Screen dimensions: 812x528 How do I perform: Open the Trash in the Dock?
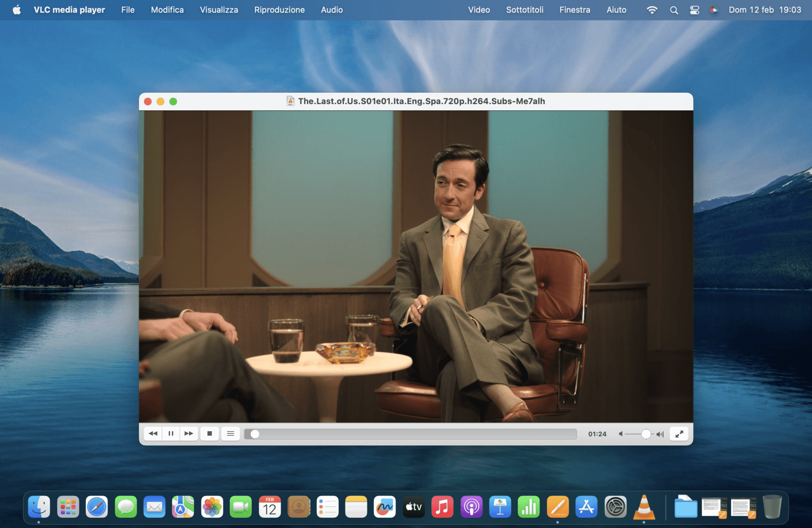click(772, 507)
